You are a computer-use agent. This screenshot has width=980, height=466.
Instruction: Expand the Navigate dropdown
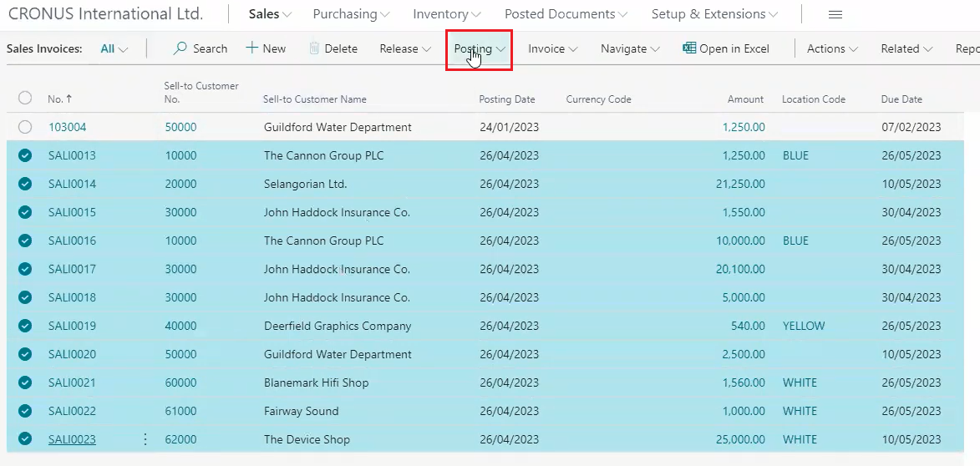pyautogui.click(x=630, y=48)
